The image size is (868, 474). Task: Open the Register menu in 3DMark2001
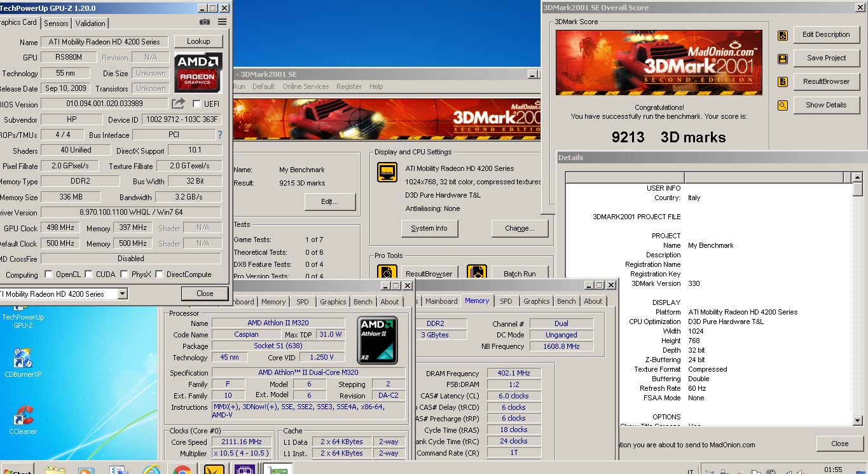tap(349, 86)
